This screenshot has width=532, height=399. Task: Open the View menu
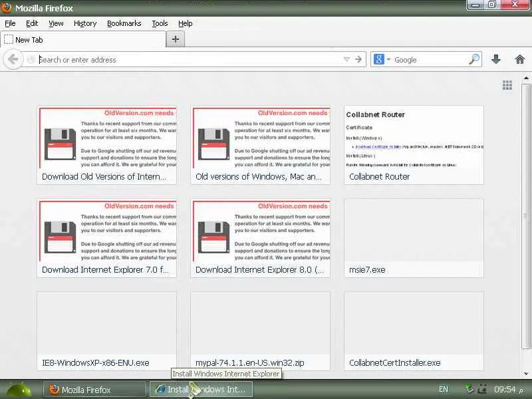pos(56,23)
